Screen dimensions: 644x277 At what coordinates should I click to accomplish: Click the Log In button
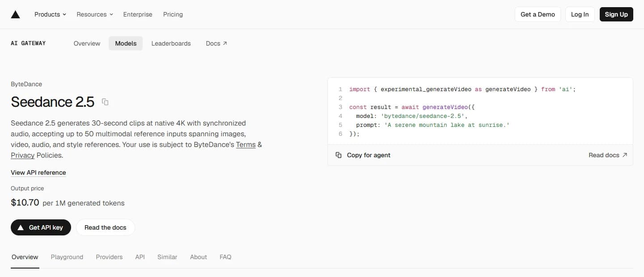tap(580, 14)
